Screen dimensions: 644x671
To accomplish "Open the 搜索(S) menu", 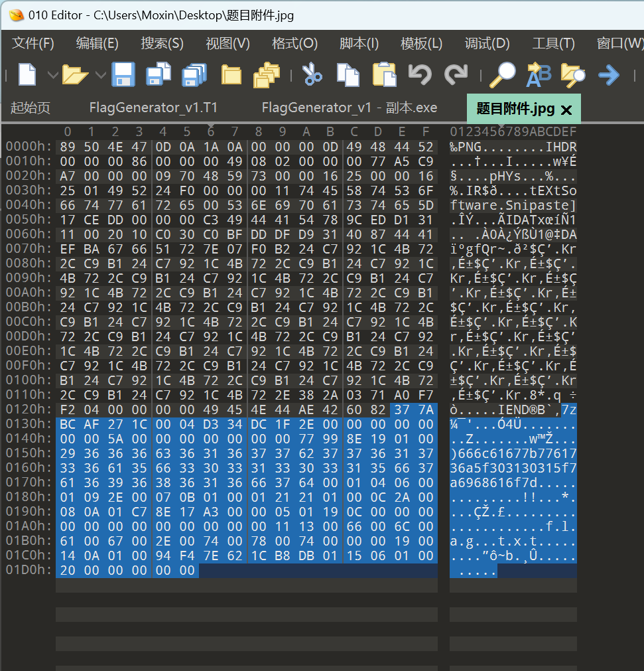I will [162, 43].
